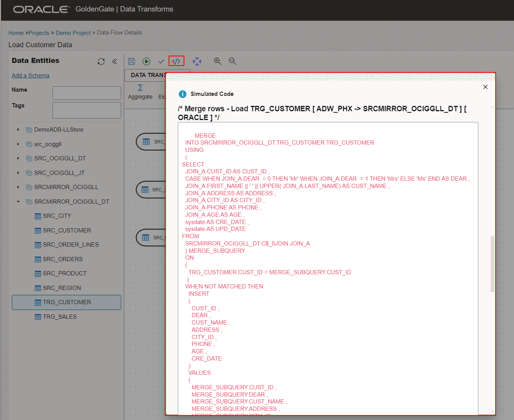Collapse the SRCMIRROR_OCIGGLL_DT schema
The width and height of the screenshot is (514, 420).
tap(18, 201)
